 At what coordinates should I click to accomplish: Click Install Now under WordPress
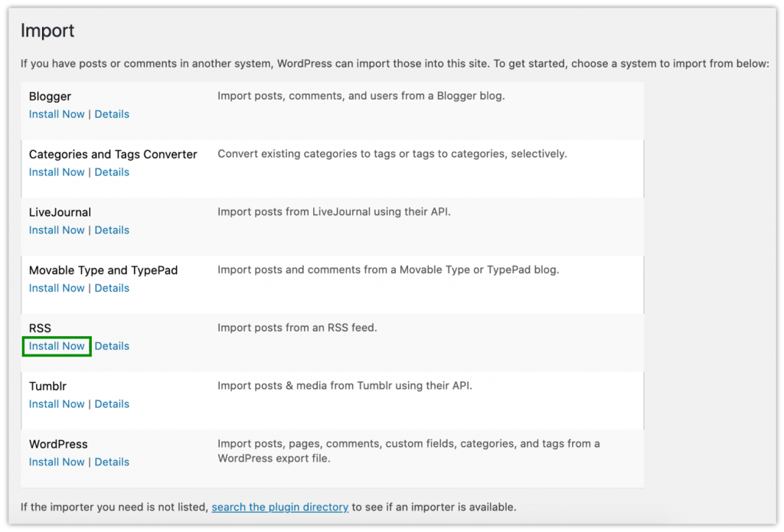(x=57, y=462)
